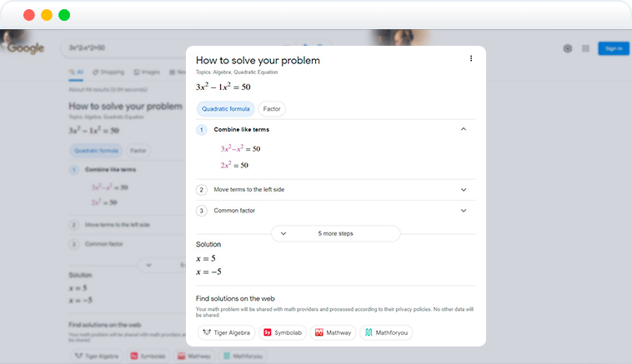632x364 pixels.
Task: Expand the Common factor step
Action: click(464, 211)
